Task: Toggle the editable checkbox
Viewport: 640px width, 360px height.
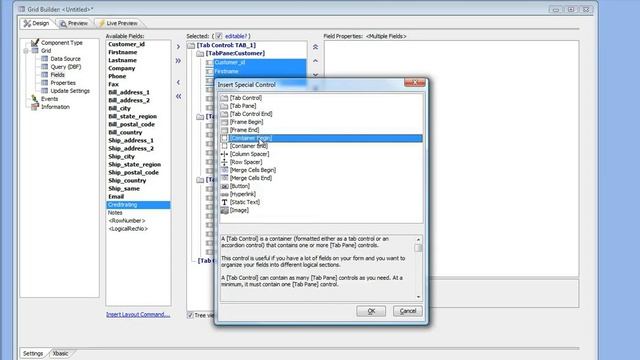Action: coord(219,36)
